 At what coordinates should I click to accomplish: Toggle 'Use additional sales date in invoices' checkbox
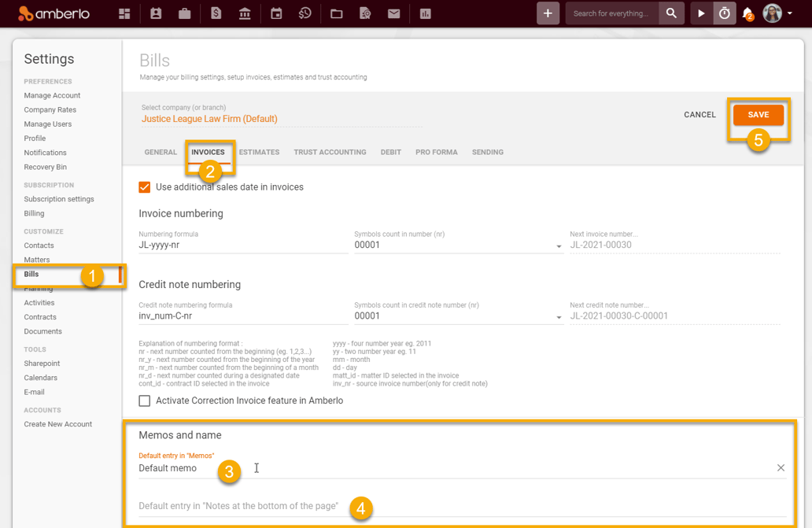click(x=145, y=186)
